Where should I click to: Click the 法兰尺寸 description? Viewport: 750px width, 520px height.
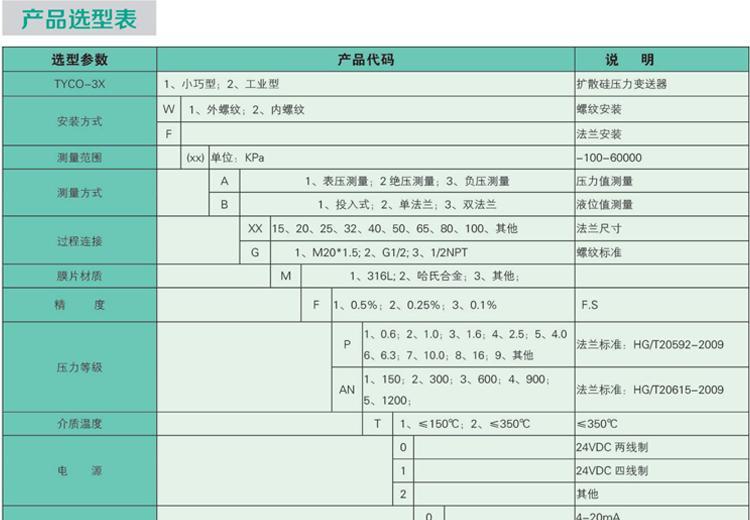599,229
